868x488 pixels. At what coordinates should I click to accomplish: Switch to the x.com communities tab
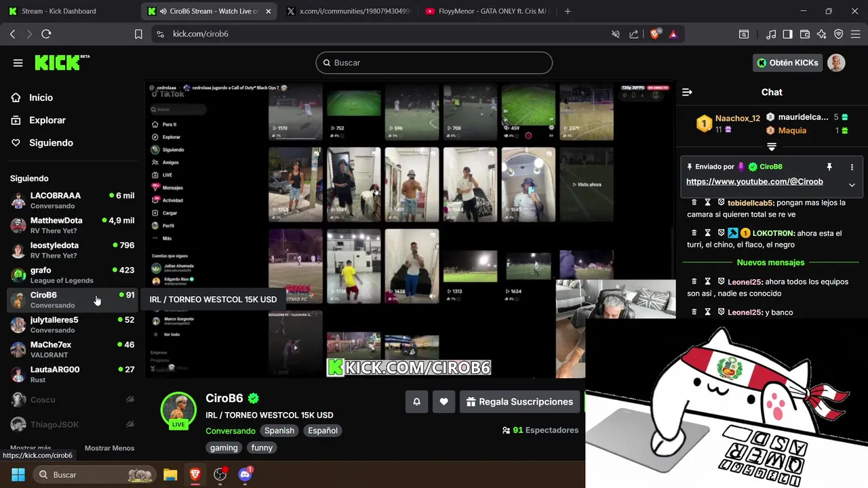349,11
